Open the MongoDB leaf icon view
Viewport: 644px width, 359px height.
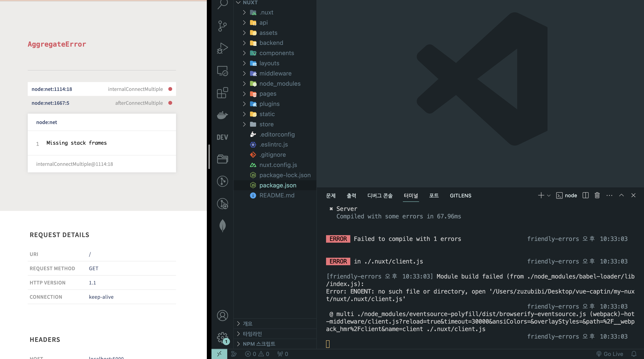pyautogui.click(x=222, y=226)
